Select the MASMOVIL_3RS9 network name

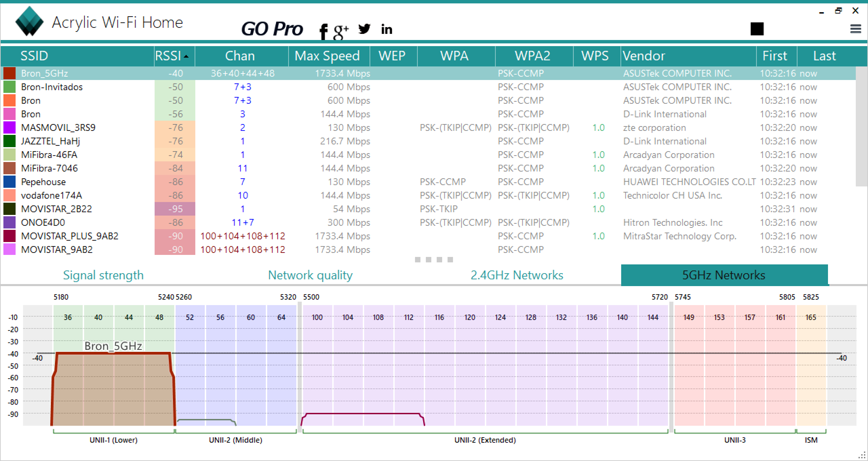click(x=58, y=127)
